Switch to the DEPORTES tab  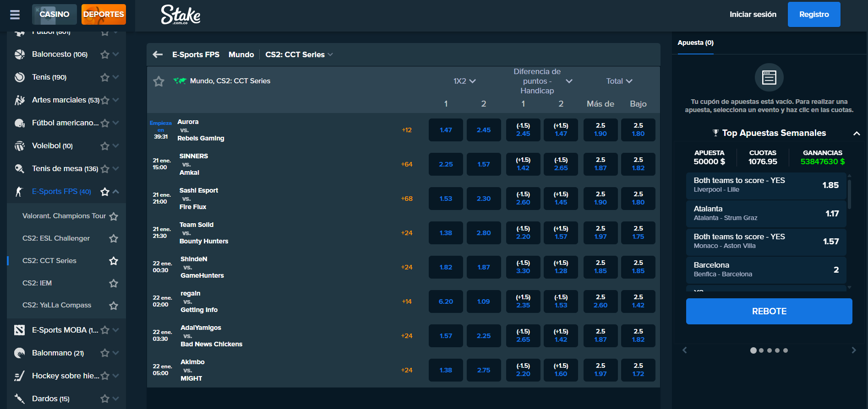[104, 14]
